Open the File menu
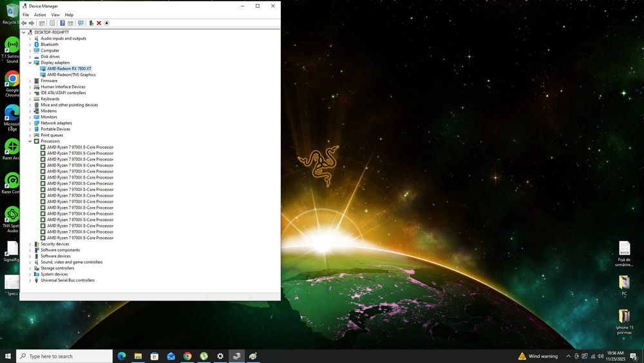The height and width of the screenshot is (363, 644). click(26, 15)
